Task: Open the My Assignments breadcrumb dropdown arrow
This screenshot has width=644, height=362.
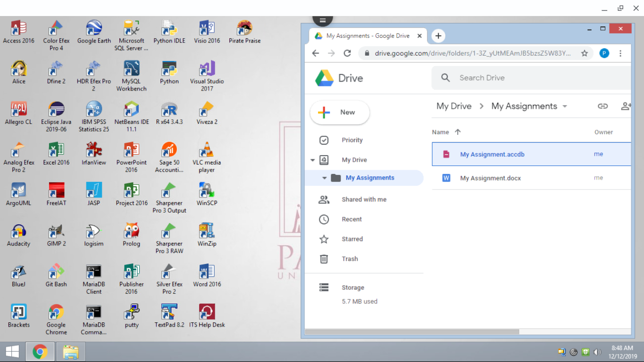Action: (x=565, y=107)
